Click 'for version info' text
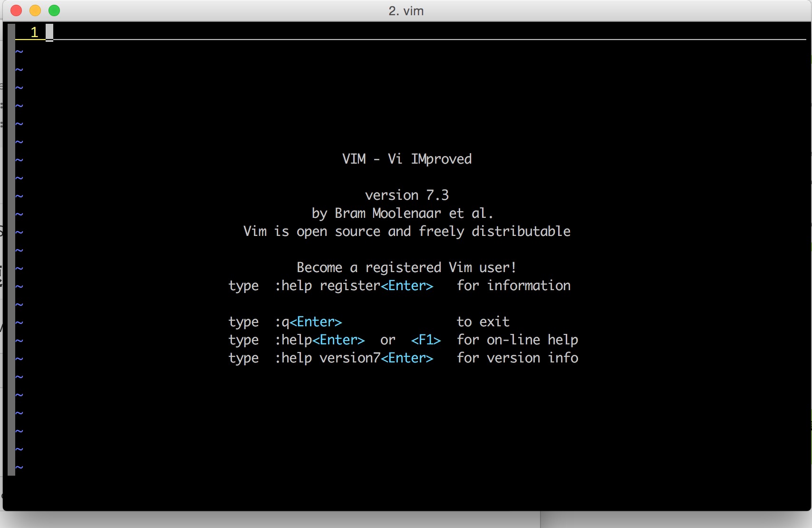 coord(517,358)
